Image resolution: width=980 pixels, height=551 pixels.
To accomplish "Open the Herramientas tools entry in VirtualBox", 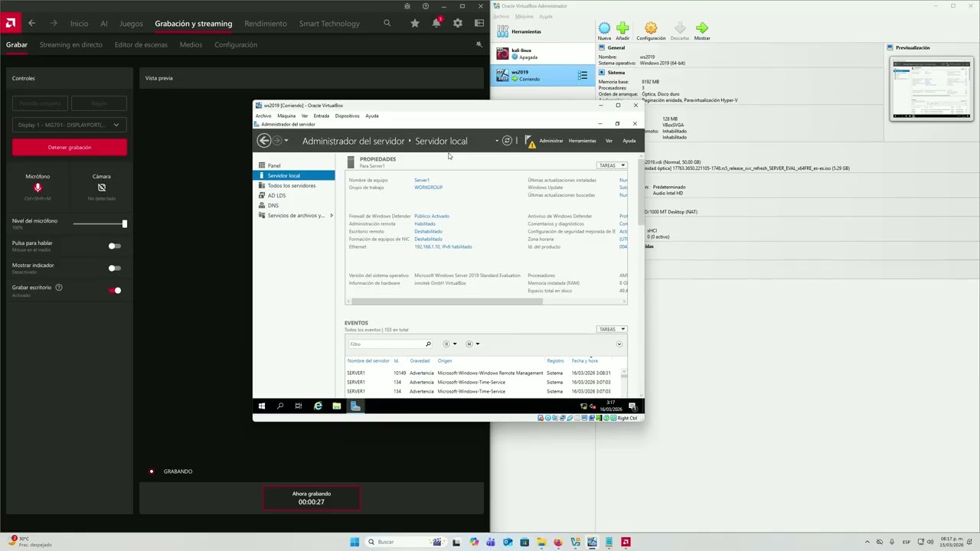I will 543,31.
